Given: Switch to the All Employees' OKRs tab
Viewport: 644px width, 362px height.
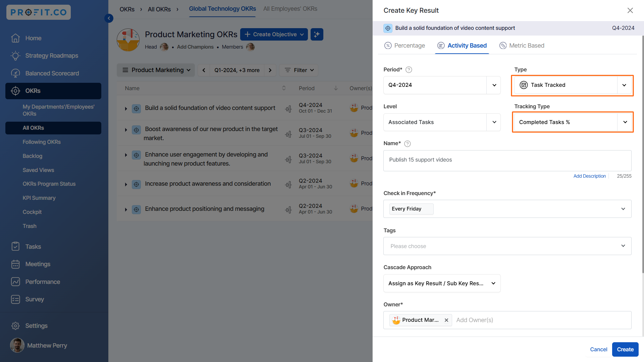Looking at the screenshot, I should click(290, 9).
